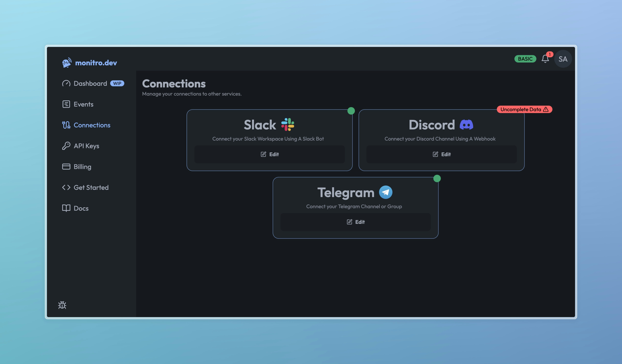The image size is (622, 364).
Task: Click the pencil icon in Telegram Edit button
Action: [x=350, y=222]
